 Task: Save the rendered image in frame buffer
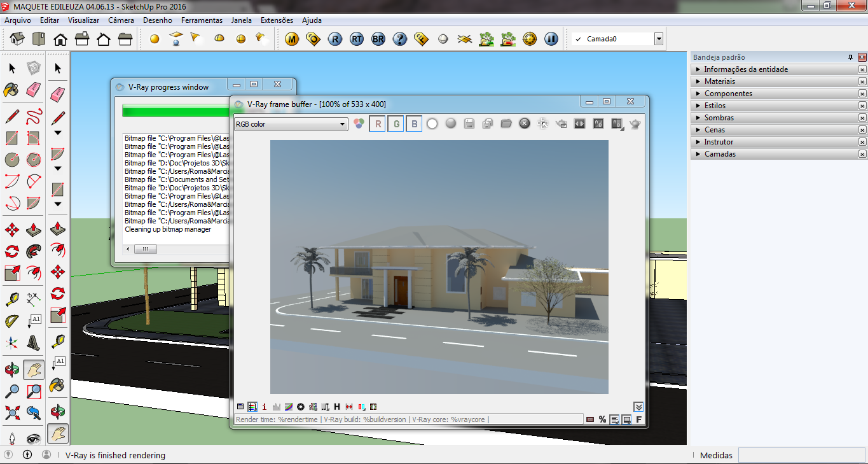[469, 123]
